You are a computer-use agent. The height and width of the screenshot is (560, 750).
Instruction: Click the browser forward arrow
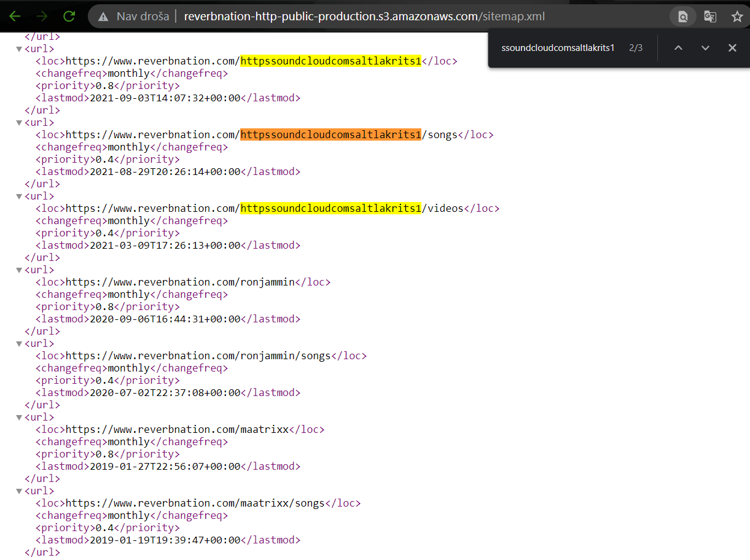pos(42,17)
